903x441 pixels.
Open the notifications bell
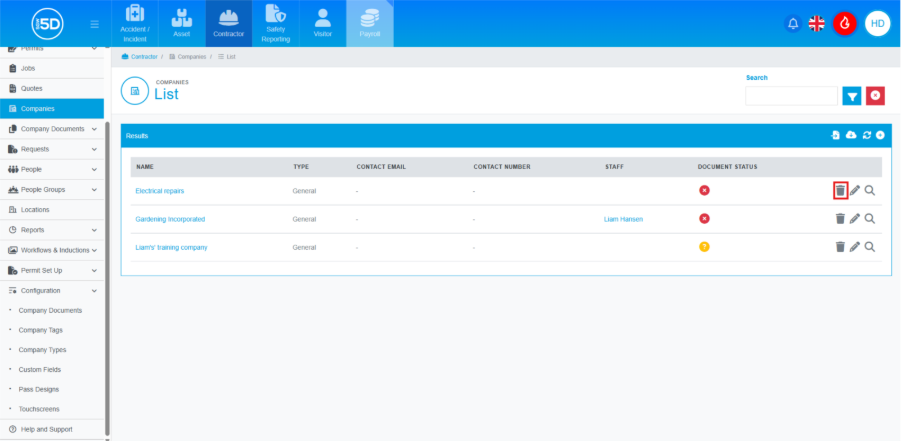coord(793,24)
